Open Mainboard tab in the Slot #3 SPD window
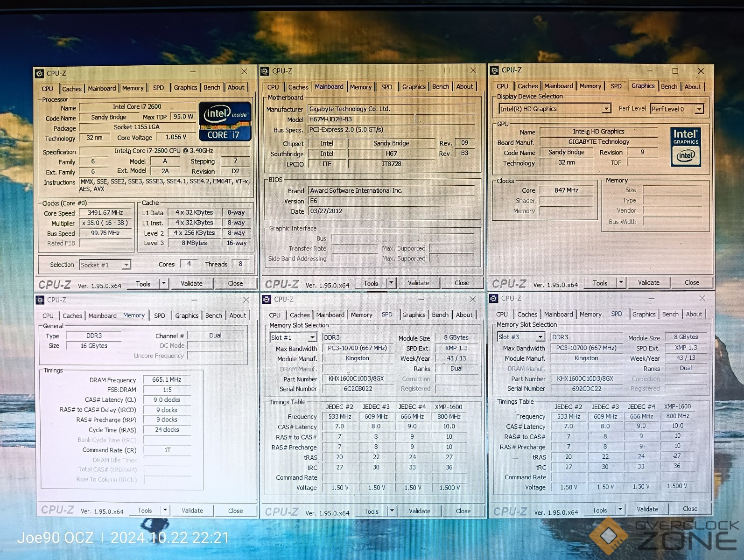 coord(558,315)
